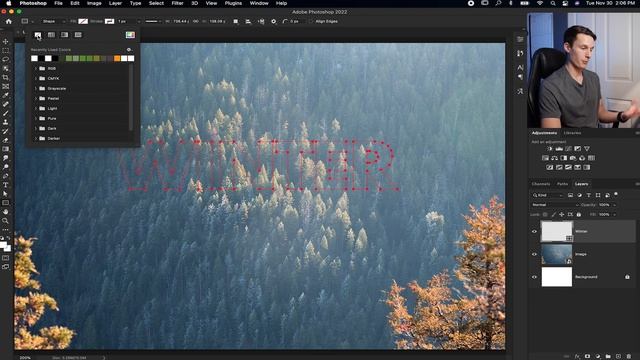
Task: Hide the Background layer
Action: [534, 277]
